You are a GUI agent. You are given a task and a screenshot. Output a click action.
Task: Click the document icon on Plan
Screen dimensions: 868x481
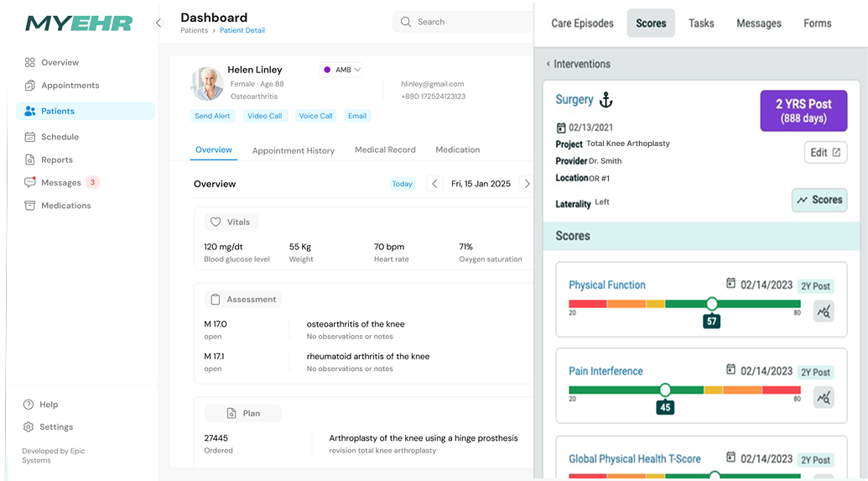pyautogui.click(x=231, y=413)
